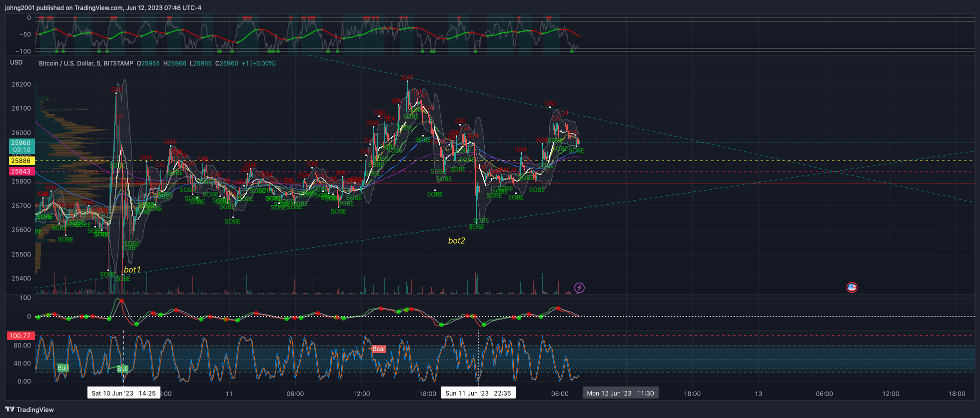
Task: Click the 03:10 bar countdown label
Action: (x=21, y=150)
